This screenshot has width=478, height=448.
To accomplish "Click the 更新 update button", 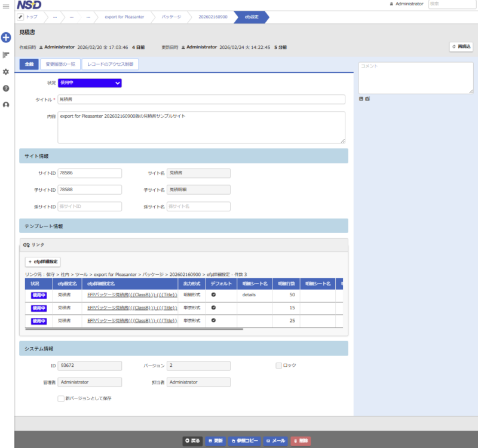I will pos(215,441).
